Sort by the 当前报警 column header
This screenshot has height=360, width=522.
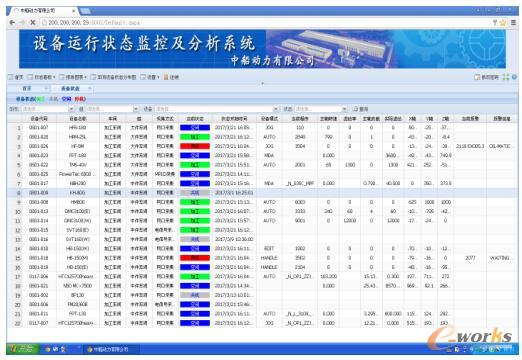tap(470, 119)
